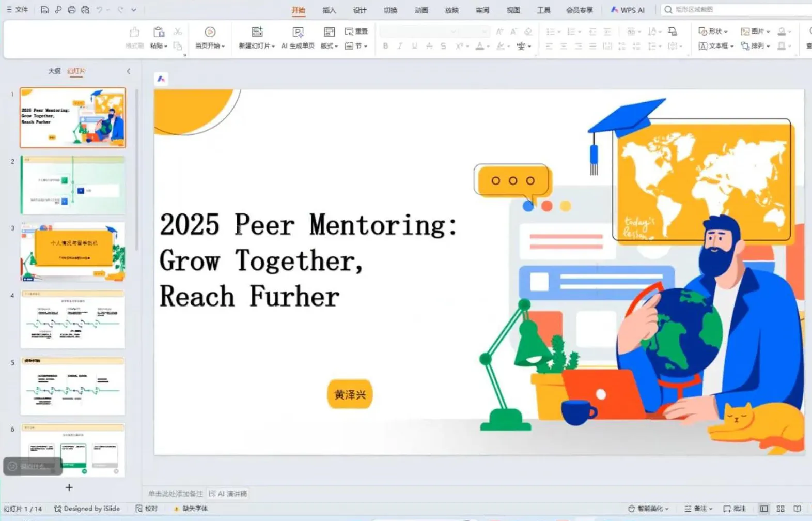This screenshot has width=812, height=521.
Task: Switch to the 设计 Design tab
Action: [x=360, y=10]
